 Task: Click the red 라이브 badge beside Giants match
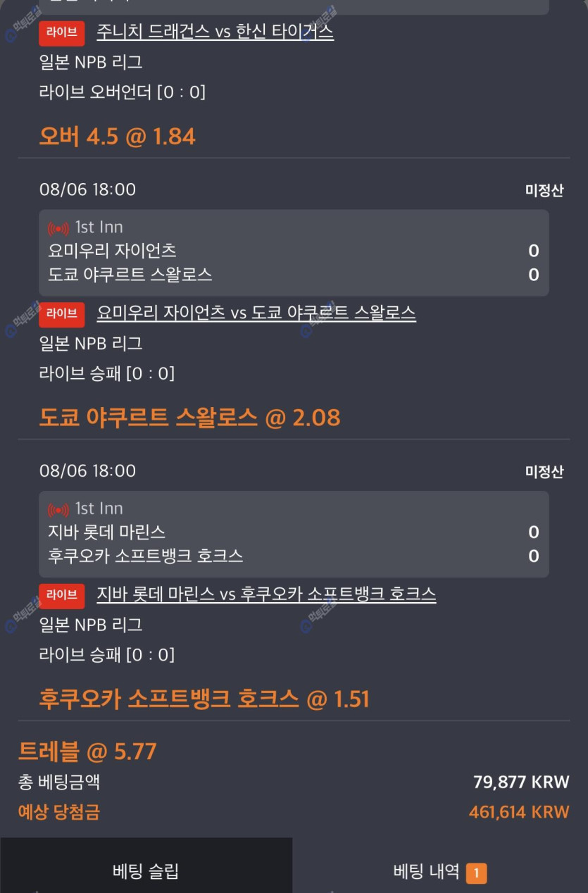coord(62,314)
